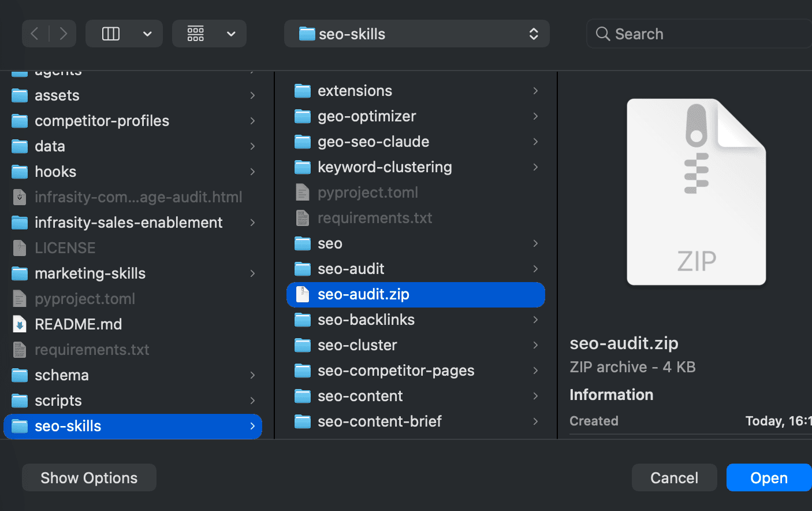Expand the hooks folder chevron
This screenshot has height=511, width=812.
pos(252,172)
